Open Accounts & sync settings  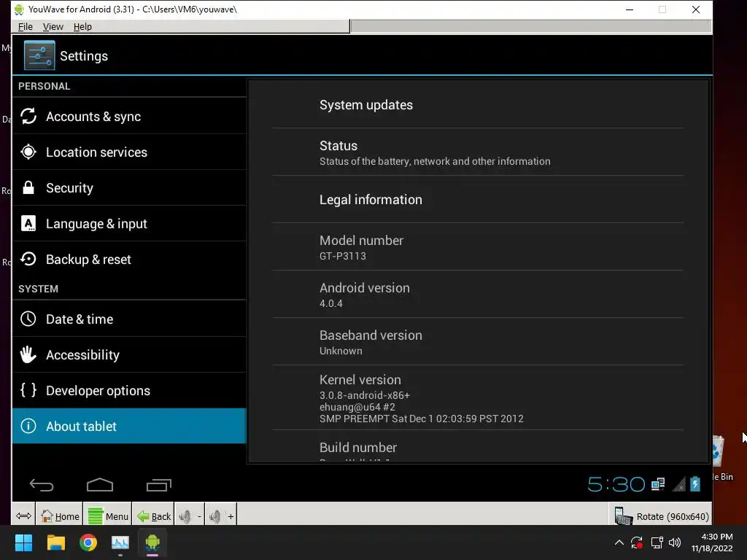pos(129,116)
